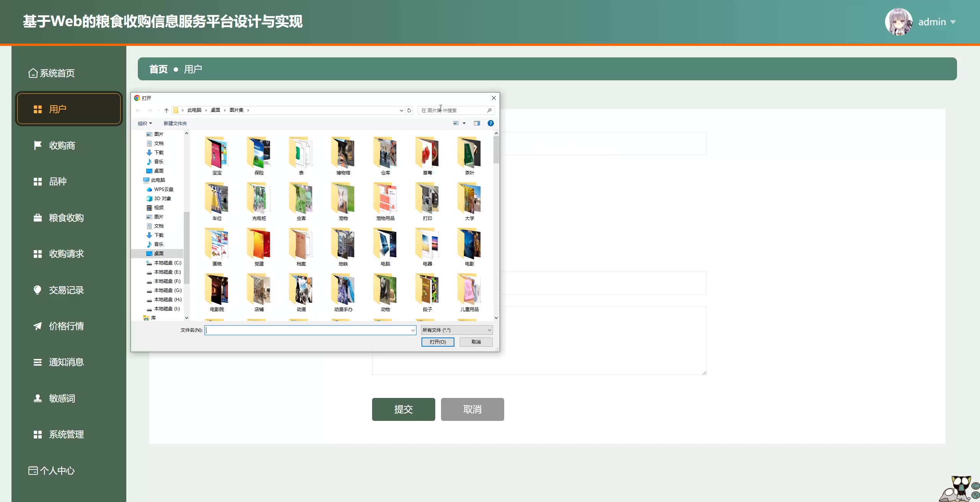Expand the 组织 menu in dialog
This screenshot has width=980, height=502.
(x=145, y=123)
